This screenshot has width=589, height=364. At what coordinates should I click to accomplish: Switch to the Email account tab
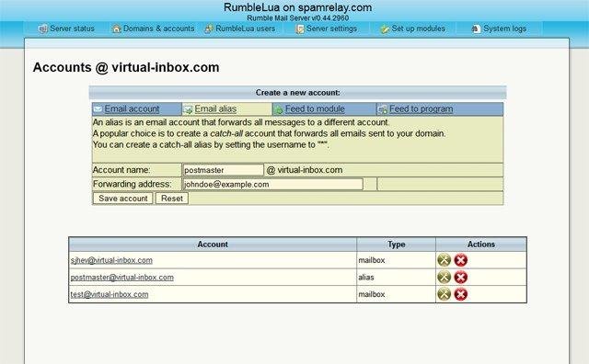tap(132, 109)
